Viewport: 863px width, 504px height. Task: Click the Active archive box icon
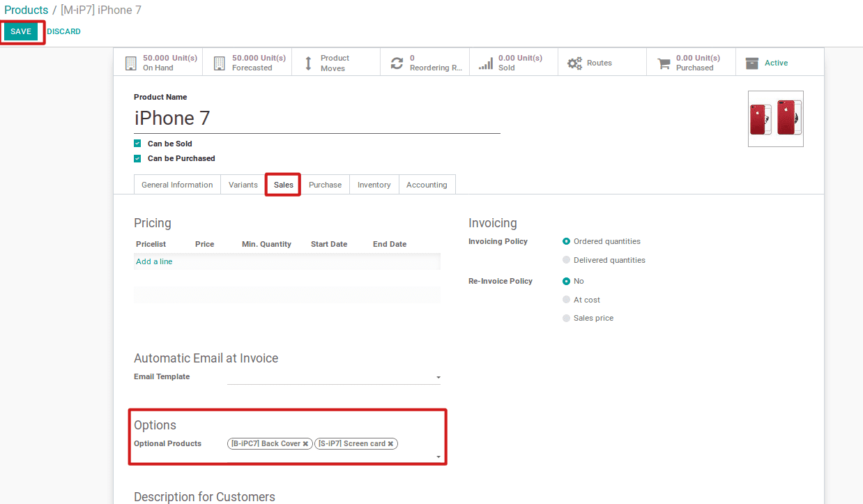[x=752, y=63]
